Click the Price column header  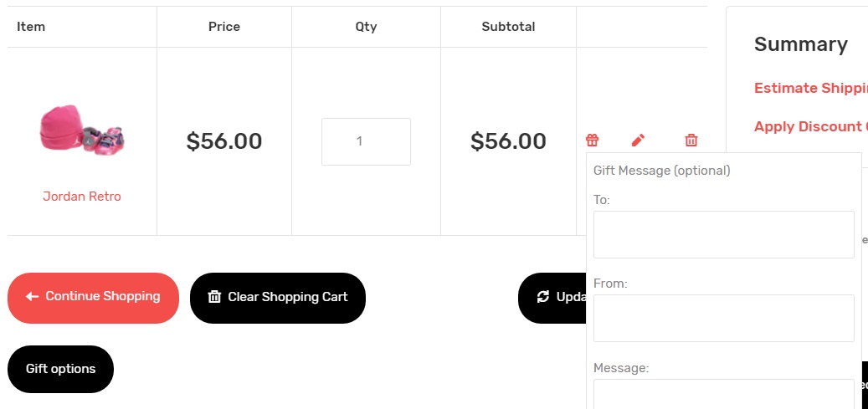tap(224, 27)
